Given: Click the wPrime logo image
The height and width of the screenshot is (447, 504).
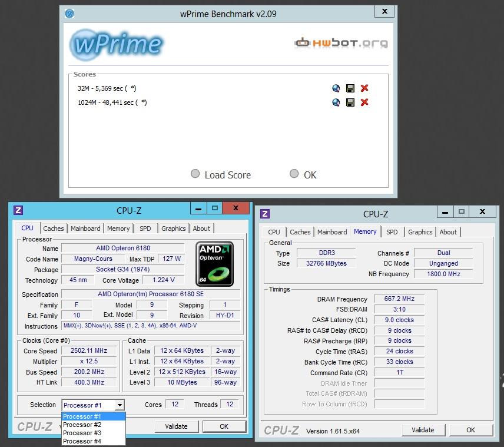Looking at the screenshot, I should tap(117, 44).
